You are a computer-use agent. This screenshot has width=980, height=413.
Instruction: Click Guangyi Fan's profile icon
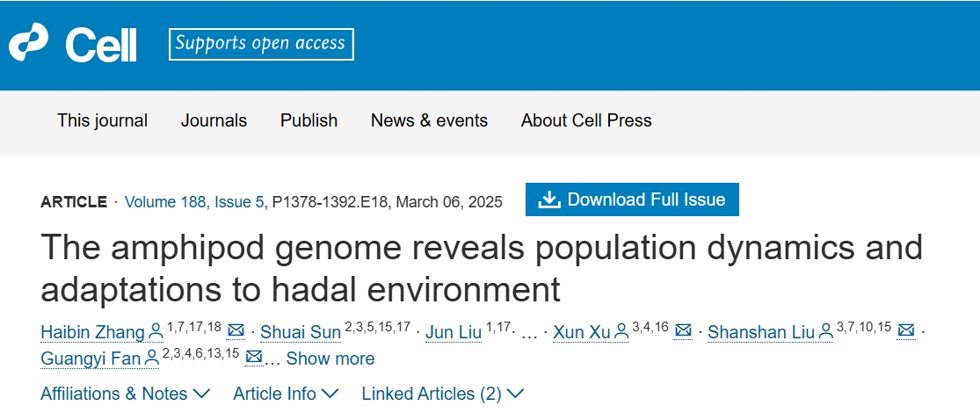[152, 358]
